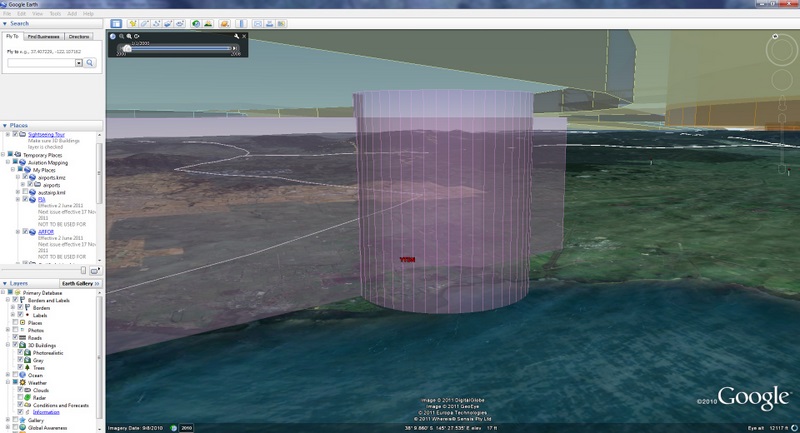Open the Add menu
Screen dimensions: 800x433
click(x=72, y=14)
